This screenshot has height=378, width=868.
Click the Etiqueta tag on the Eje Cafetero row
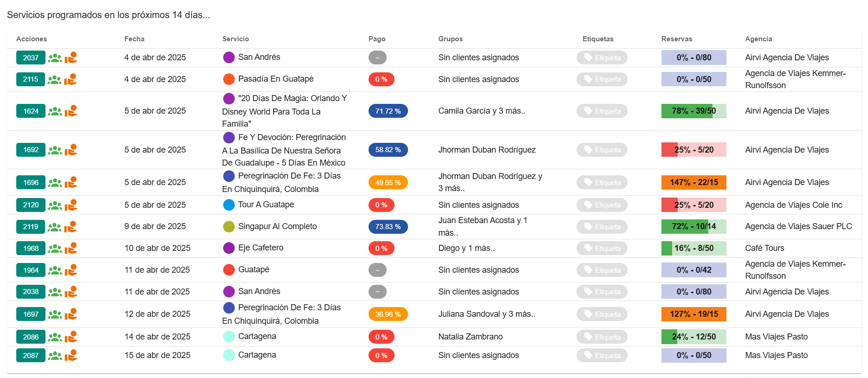602,249
